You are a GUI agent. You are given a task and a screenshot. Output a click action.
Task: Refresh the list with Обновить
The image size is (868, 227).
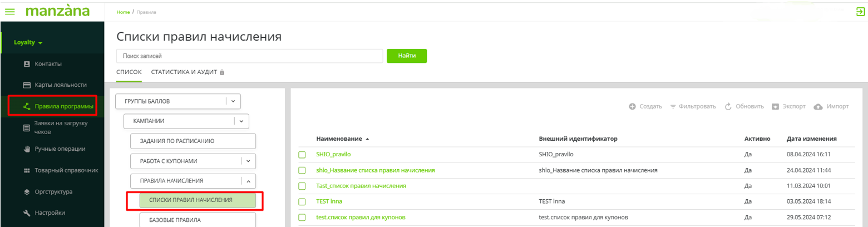(728, 106)
